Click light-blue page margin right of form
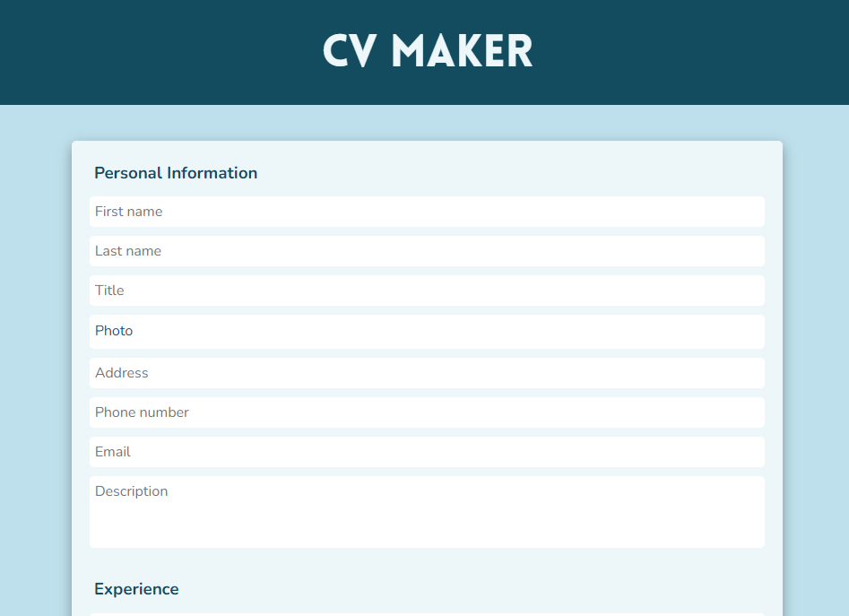The width and height of the screenshot is (849, 616). coord(816,359)
